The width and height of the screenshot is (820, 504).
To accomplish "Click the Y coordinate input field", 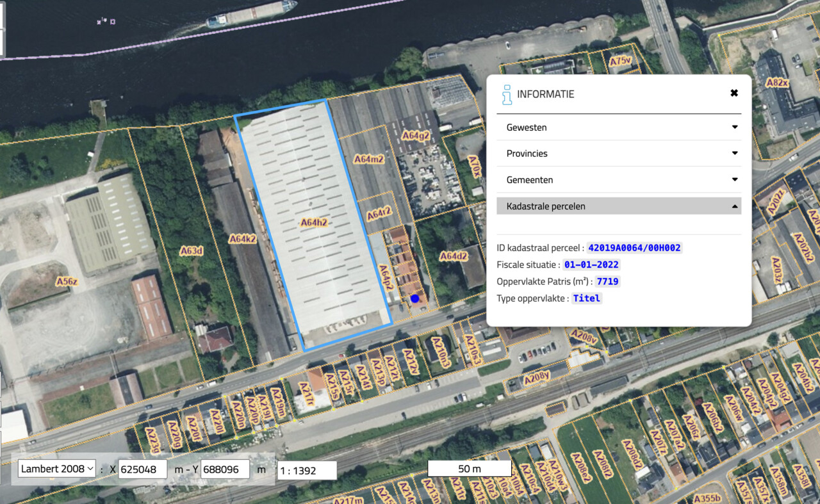I will pyautogui.click(x=225, y=469).
